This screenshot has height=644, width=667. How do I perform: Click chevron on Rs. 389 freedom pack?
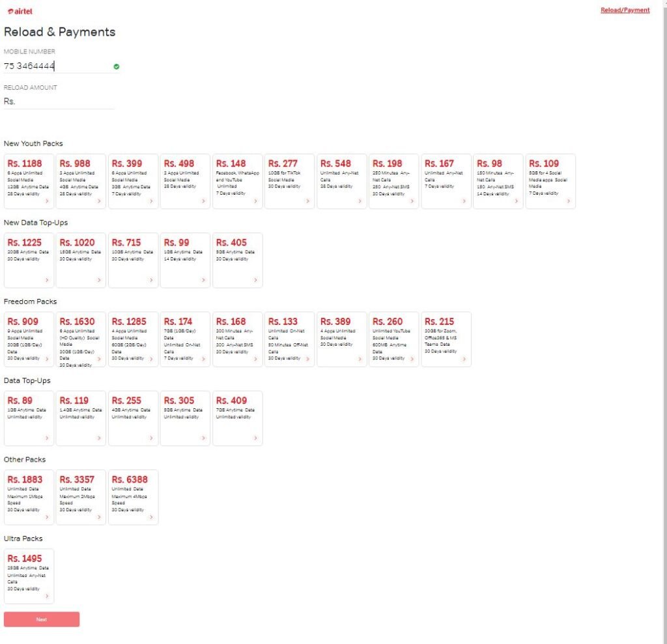click(x=360, y=359)
